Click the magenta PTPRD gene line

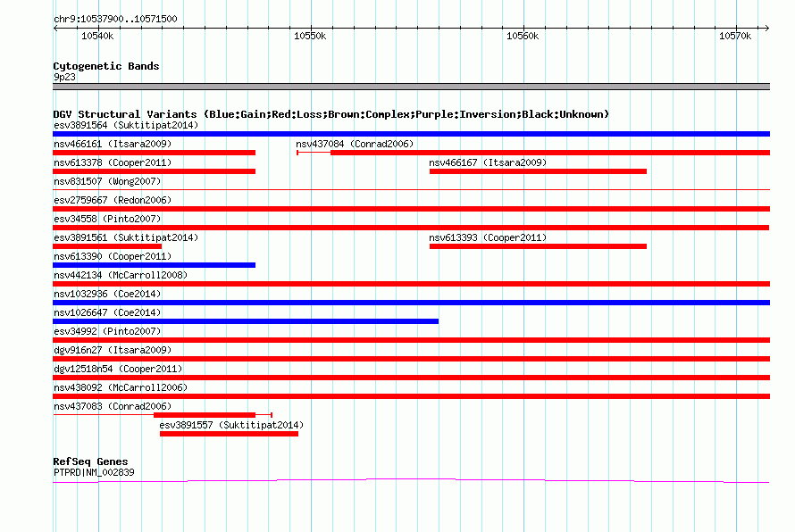tap(411, 480)
